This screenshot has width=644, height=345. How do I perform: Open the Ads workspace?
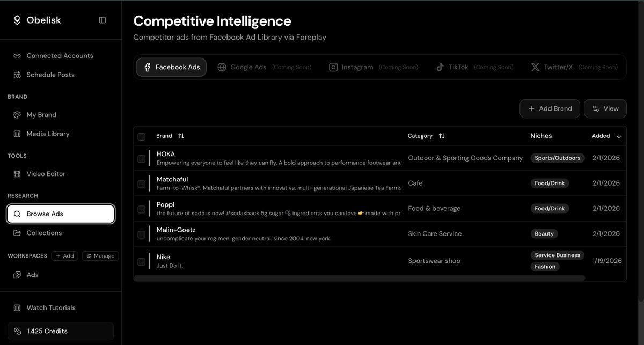[60, 275]
